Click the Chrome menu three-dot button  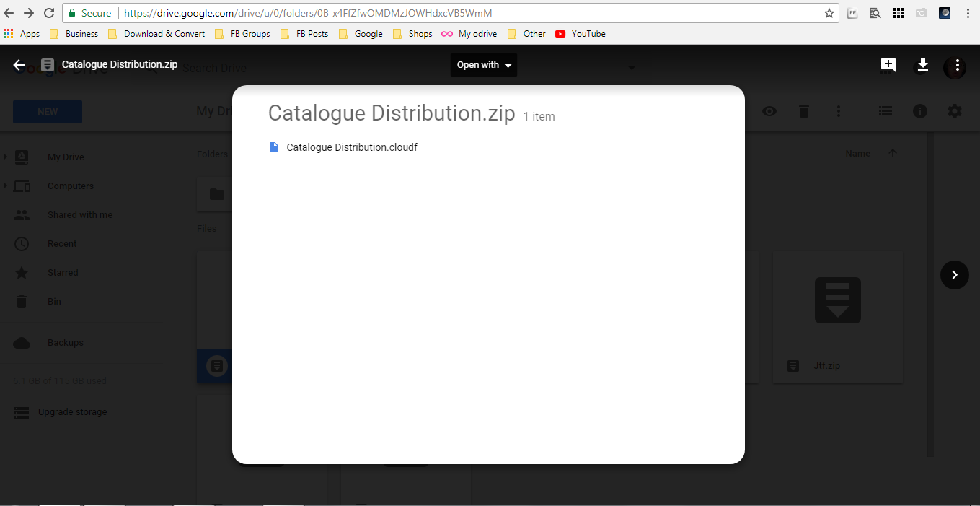(967, 13)
